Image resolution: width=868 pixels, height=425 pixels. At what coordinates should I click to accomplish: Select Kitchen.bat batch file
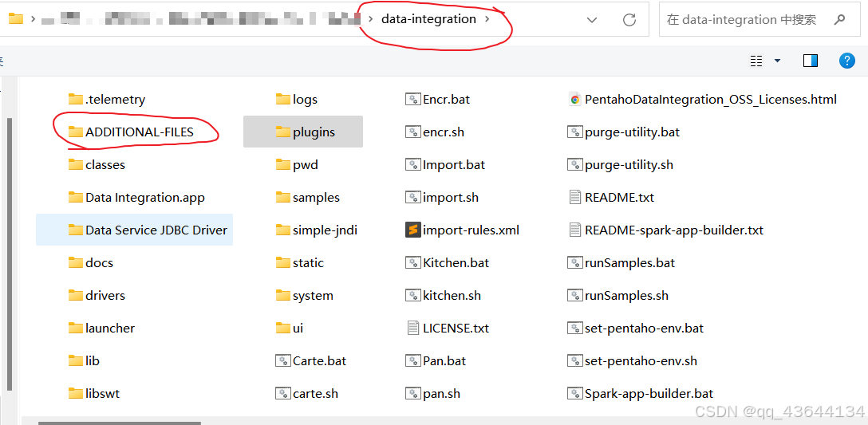448,263
